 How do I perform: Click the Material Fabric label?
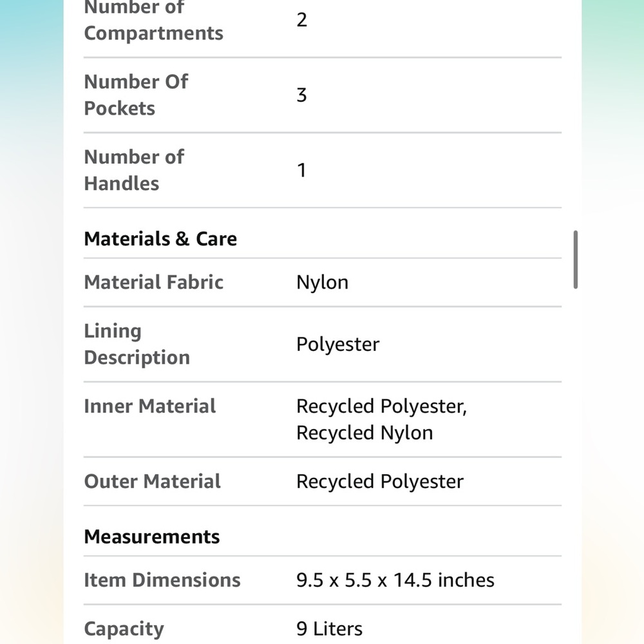(154, 282)
